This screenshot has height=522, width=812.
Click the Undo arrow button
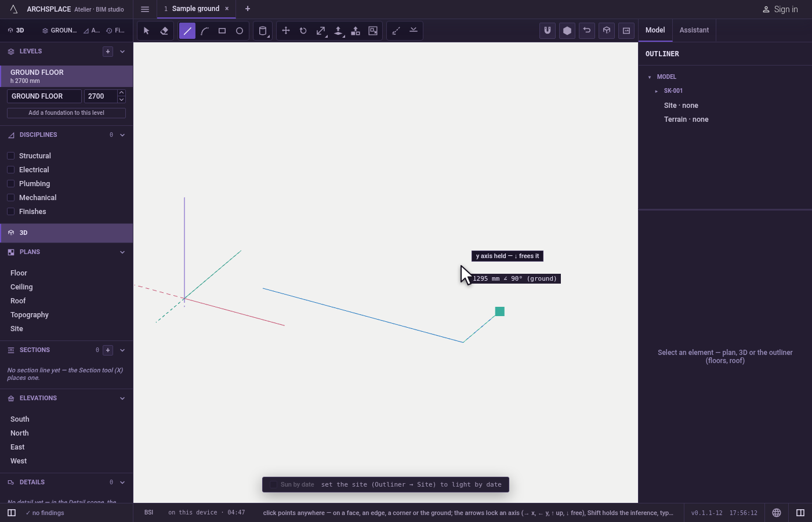(587, 31)
